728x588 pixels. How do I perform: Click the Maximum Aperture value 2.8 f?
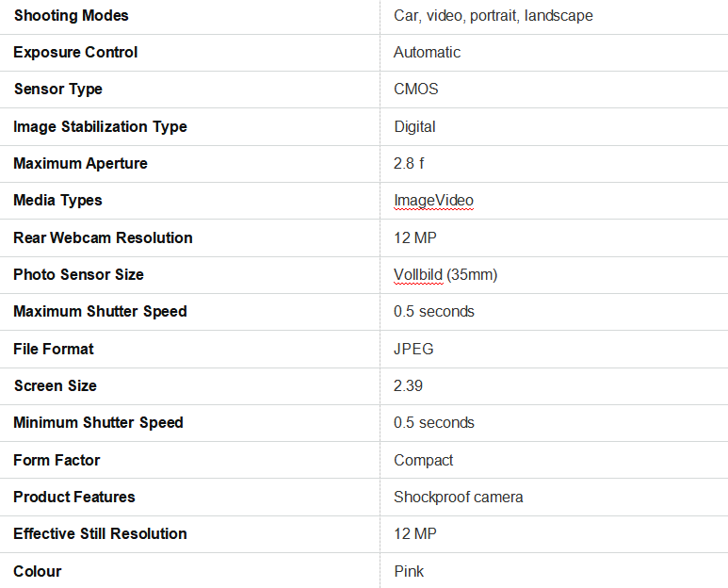[409, 163]
